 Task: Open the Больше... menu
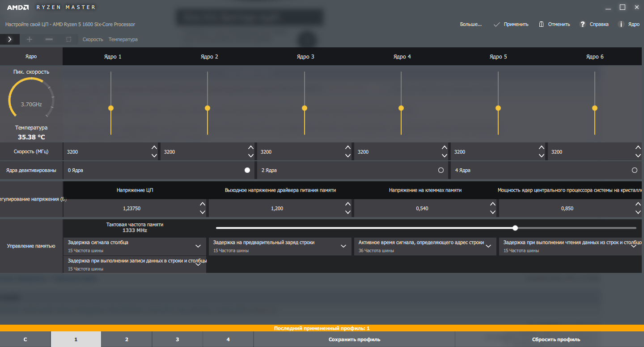(x=471, y=24)
